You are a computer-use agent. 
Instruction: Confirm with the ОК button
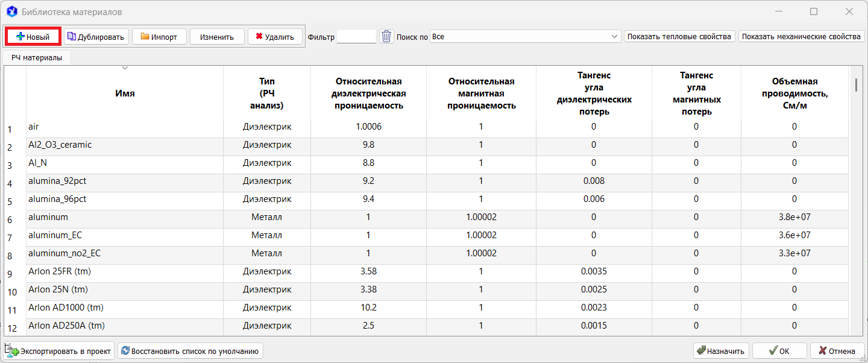[779, 351]
